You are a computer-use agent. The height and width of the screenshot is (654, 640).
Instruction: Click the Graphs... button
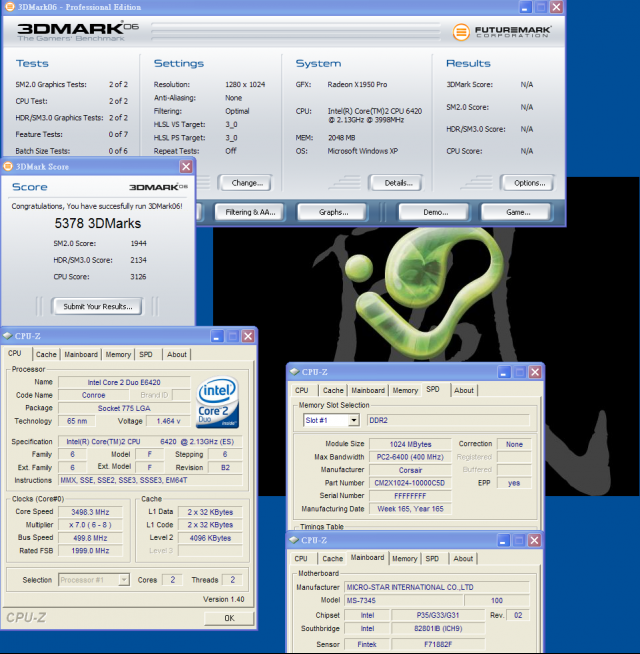[x=333, y=212]
